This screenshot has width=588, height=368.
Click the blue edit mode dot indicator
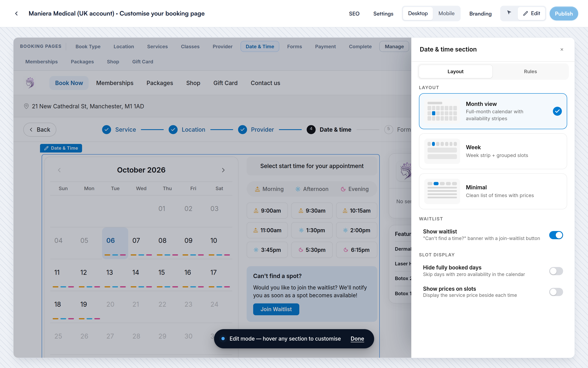coord(223,339)
